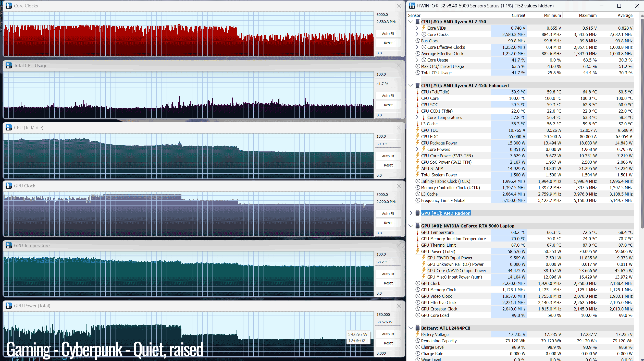Collapse the AMD Ryzen AI 7 450: Enhanced section
644x361 pixels.
tap(411, 86)
